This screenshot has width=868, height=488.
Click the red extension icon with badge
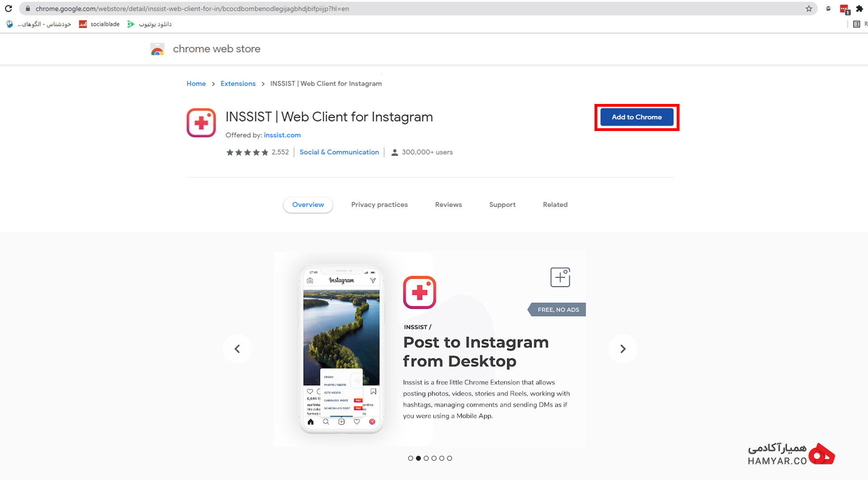(x=844, y=9)
